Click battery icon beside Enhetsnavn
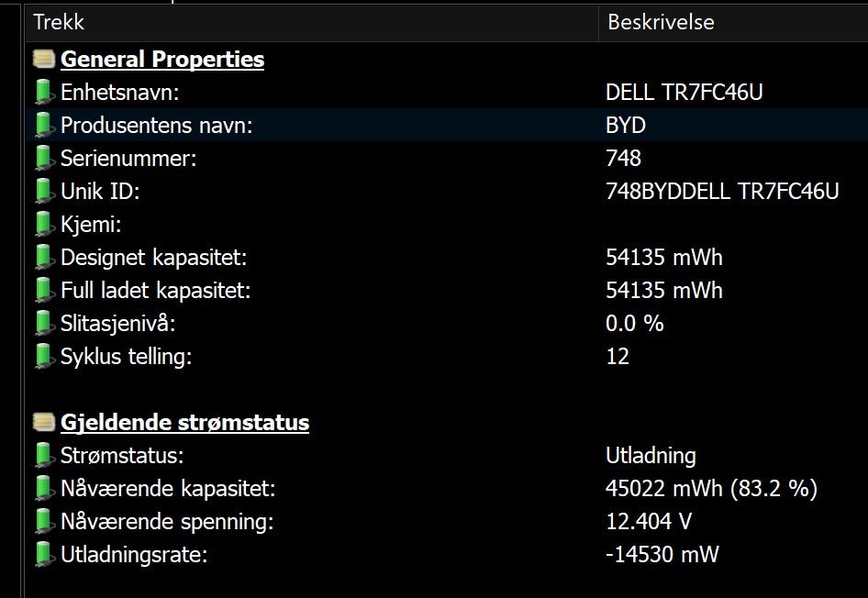 (x=44, y=93)
